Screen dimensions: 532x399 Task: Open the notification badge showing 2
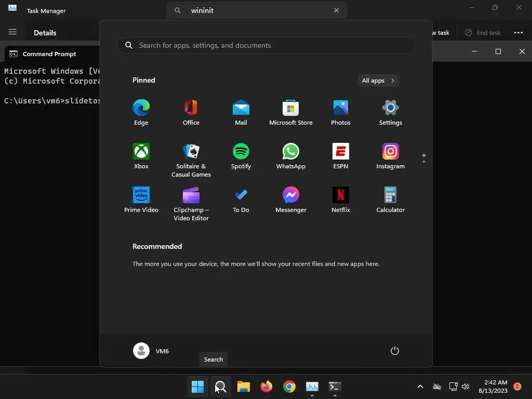tap(517, 386)
